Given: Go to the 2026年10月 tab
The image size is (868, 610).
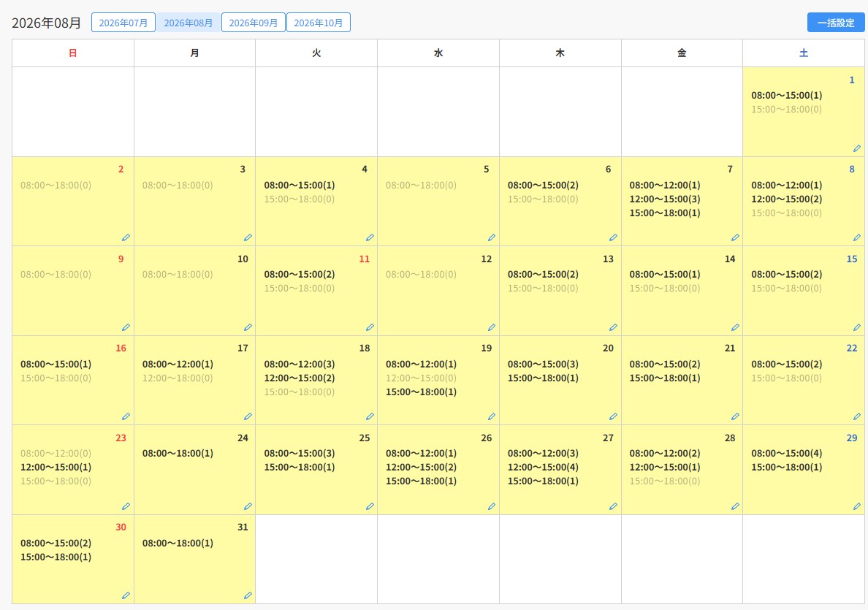Looking at the screenshot, I should 319,23.
